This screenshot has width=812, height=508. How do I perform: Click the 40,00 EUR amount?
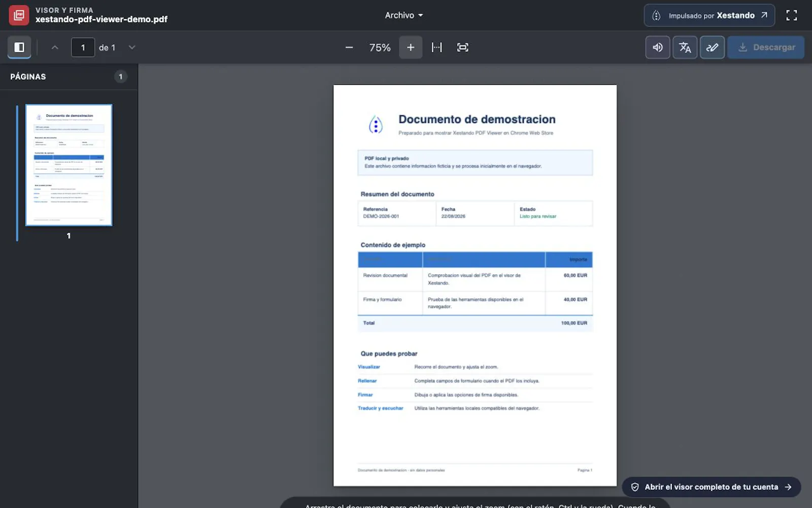[x=575, y=300]
